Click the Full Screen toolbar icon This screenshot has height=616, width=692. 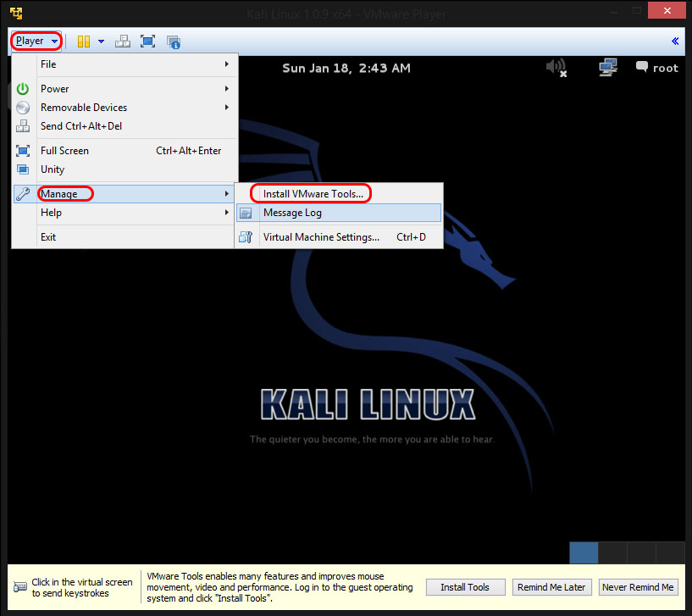(x=148, y=42)
